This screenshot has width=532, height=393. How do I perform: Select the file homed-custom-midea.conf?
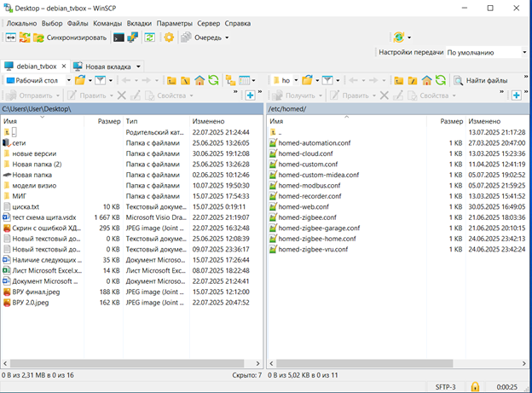tap(318, 175)
